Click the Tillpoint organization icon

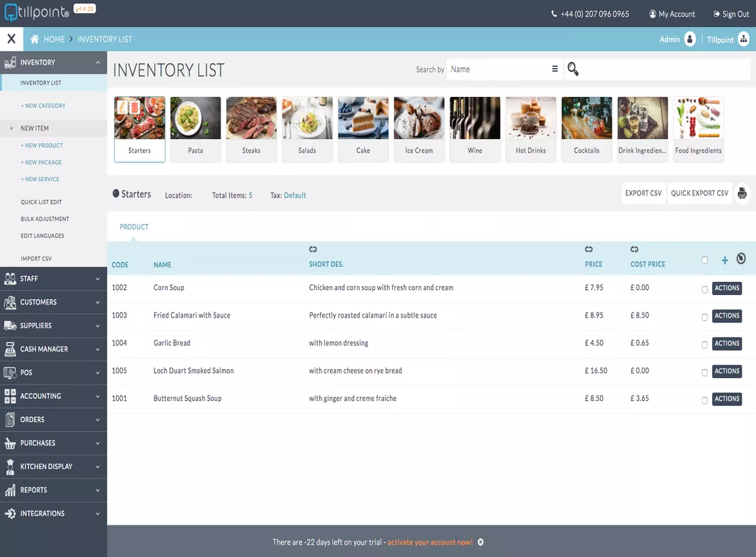(744, 39)
